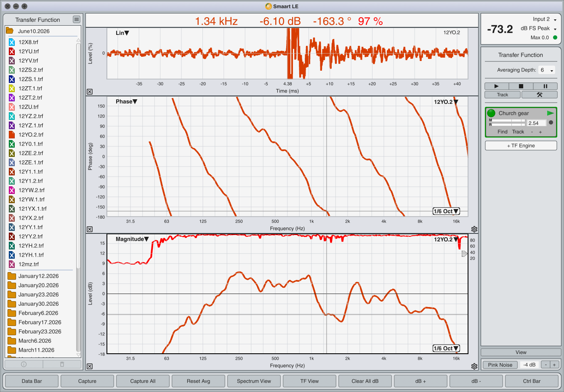Click the green arrow on Church gear
The width and height of the screenshot is (564, 392).
click(550, 113)
